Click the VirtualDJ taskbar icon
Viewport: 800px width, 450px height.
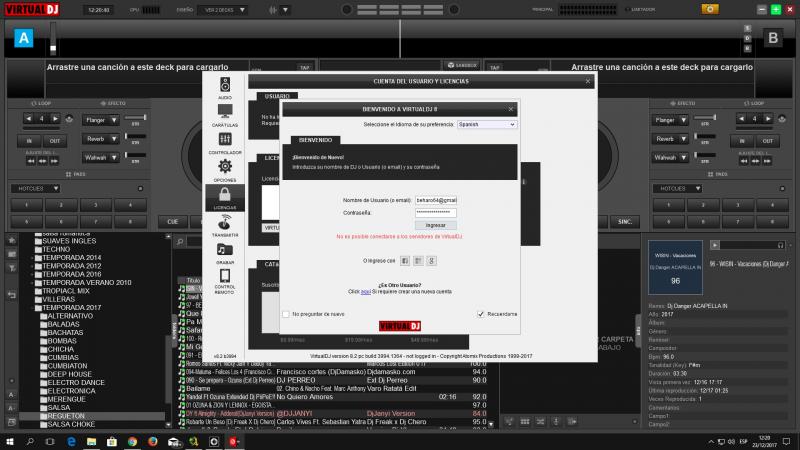tap(234, 441)
